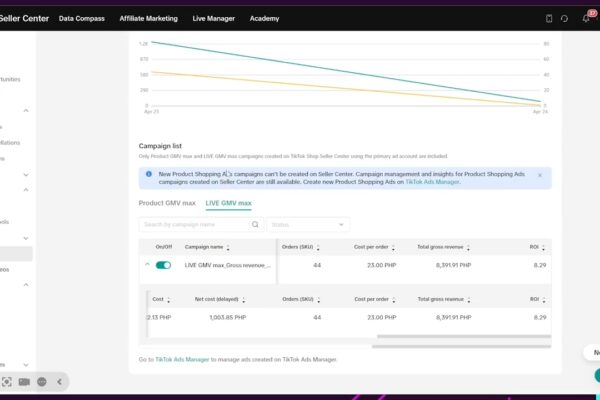Click the sub-table horizontal scrollbar
This screenshot has width=600, height=400.
(464, 336)
